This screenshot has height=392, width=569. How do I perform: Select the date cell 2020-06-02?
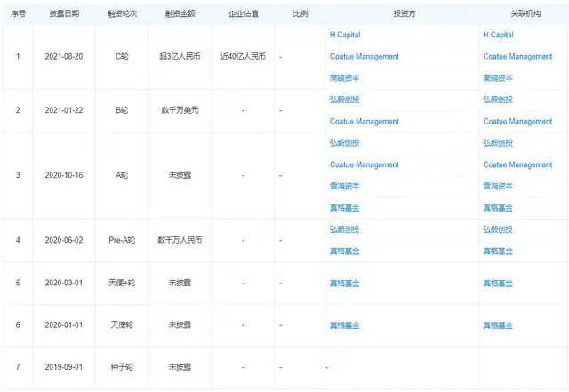pos(64,240)
